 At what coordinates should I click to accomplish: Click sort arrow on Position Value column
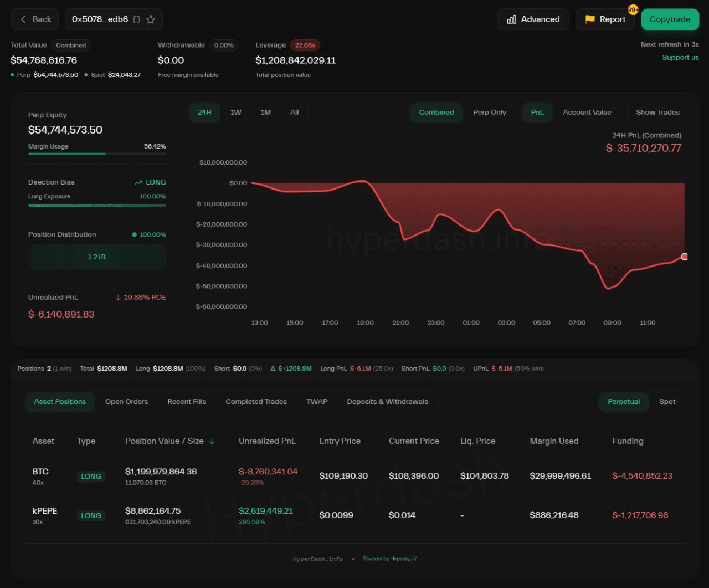tap(212, 441)
